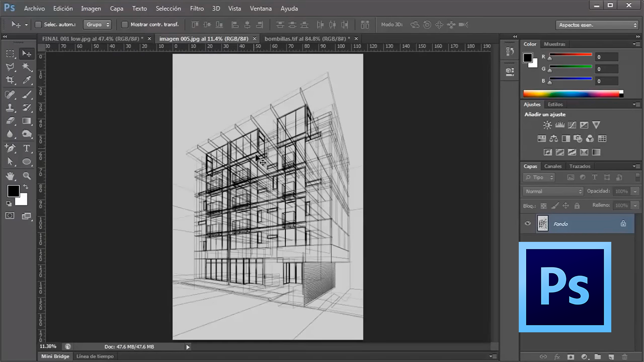The image size is (644, 362).
Task: Hide the Fondo layer visibility
Action: [528, 224]
